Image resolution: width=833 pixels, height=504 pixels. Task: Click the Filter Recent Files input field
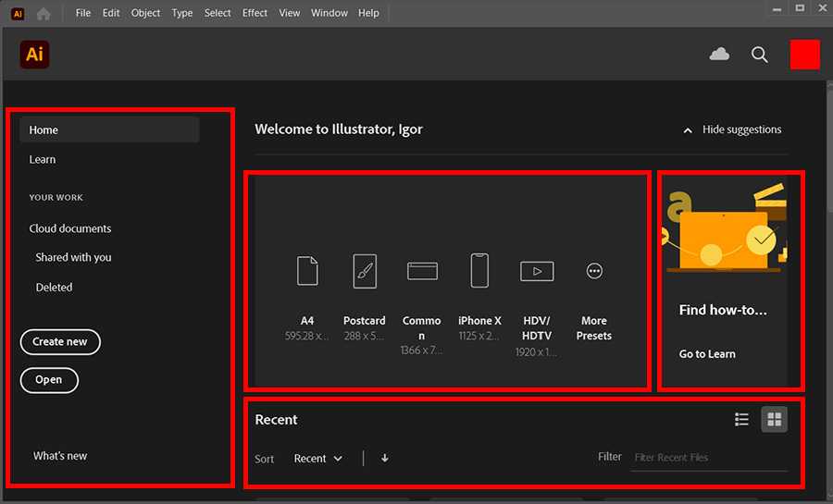point(708,458)
